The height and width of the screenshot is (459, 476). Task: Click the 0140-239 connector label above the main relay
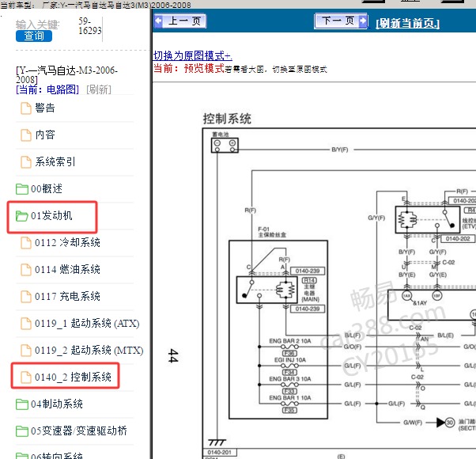pyautogui.click(x=308, y=271)
